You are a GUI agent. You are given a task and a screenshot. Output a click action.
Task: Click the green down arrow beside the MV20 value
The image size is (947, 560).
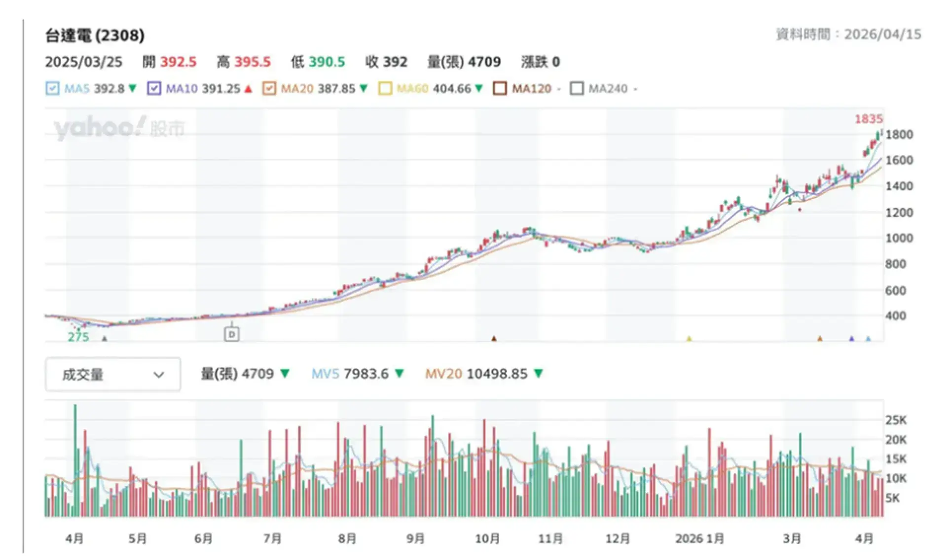539,374
